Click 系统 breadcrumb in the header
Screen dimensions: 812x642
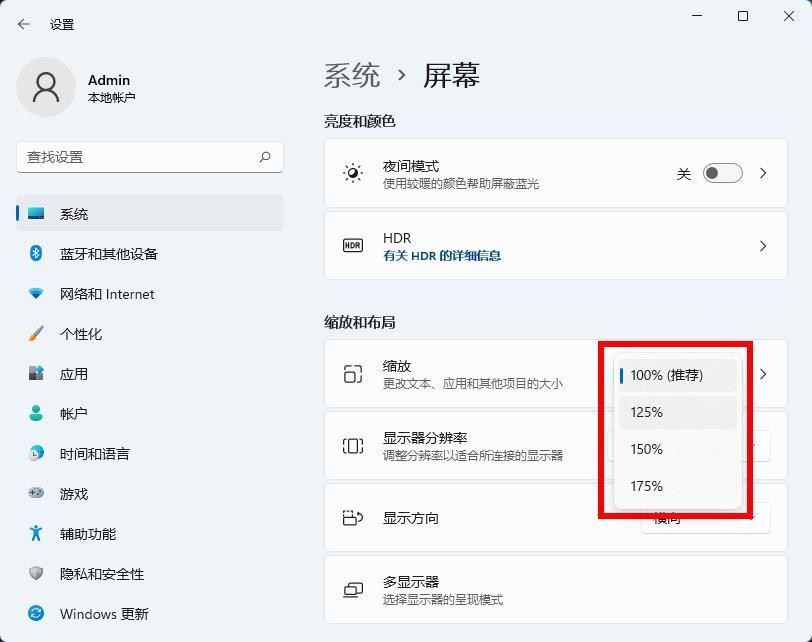[x=352, y=76]
